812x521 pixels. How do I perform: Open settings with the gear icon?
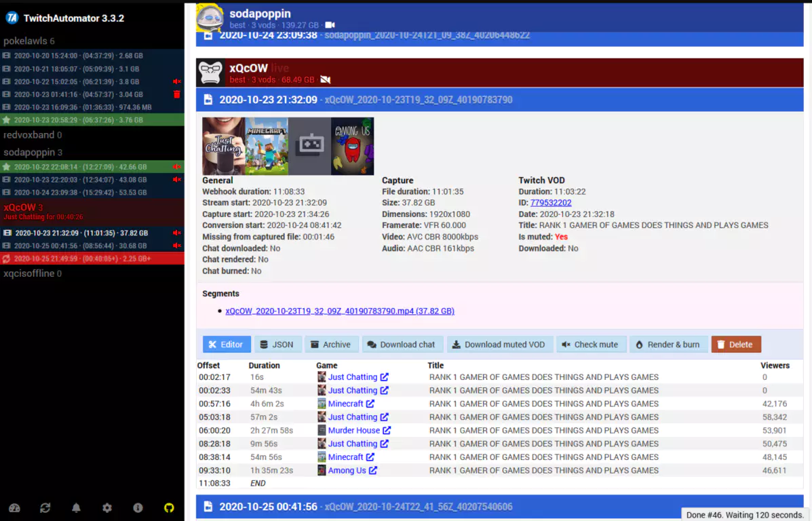pyautogui.click(x=107, y=507)
